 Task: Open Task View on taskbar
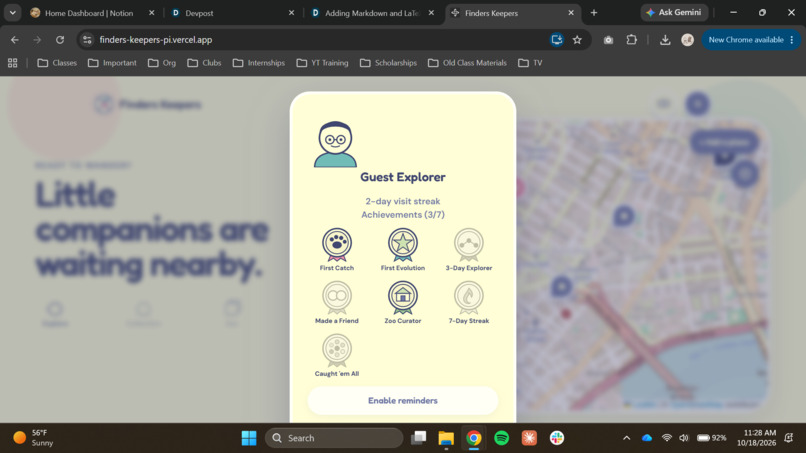click(418, 438)
